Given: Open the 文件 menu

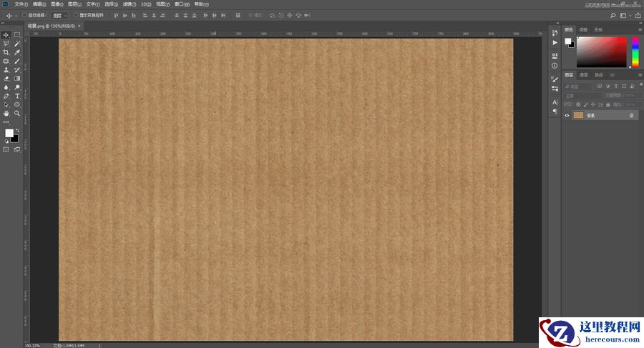Looking at the screenshot, I should coord(21,4).
